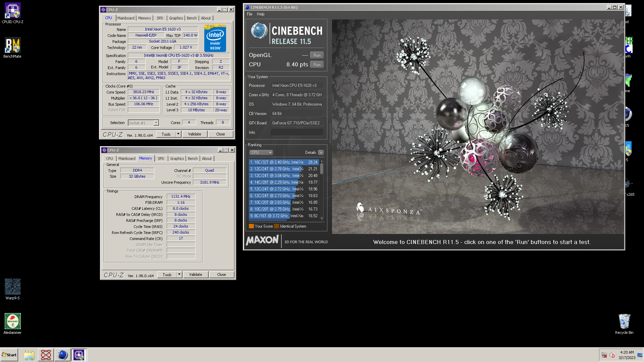644x362 pixels.
Task: Switch to CPU tab in lower CPU-Z window
Action: click(110, 159)
